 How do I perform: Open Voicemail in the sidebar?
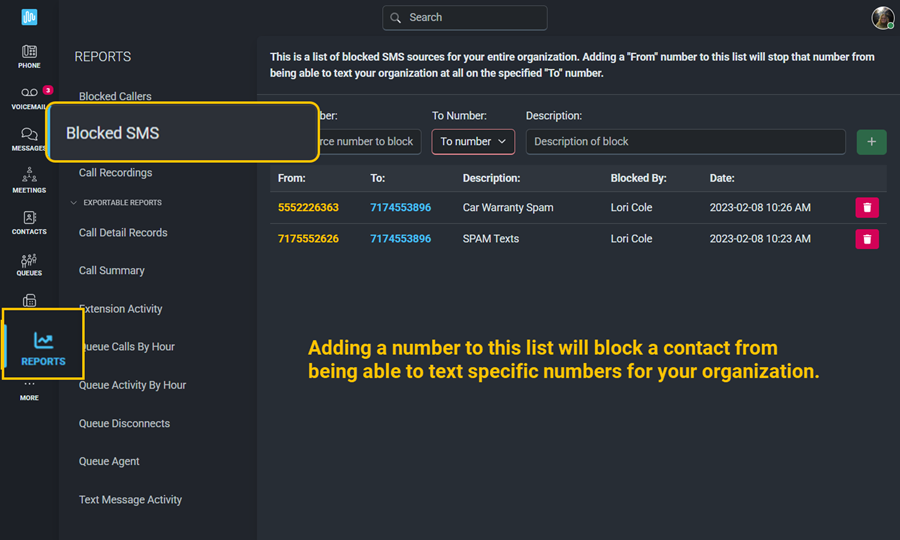[x=29, y=97]
